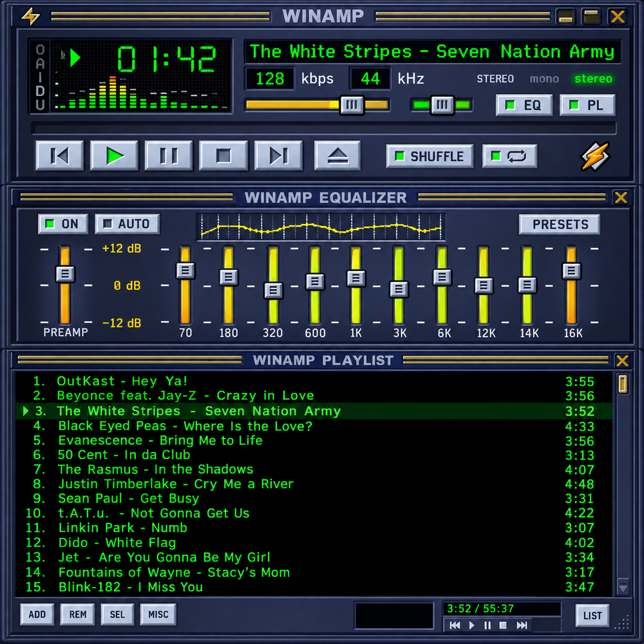Click the 600 Hz equalizer slider knob

point(315,281)
